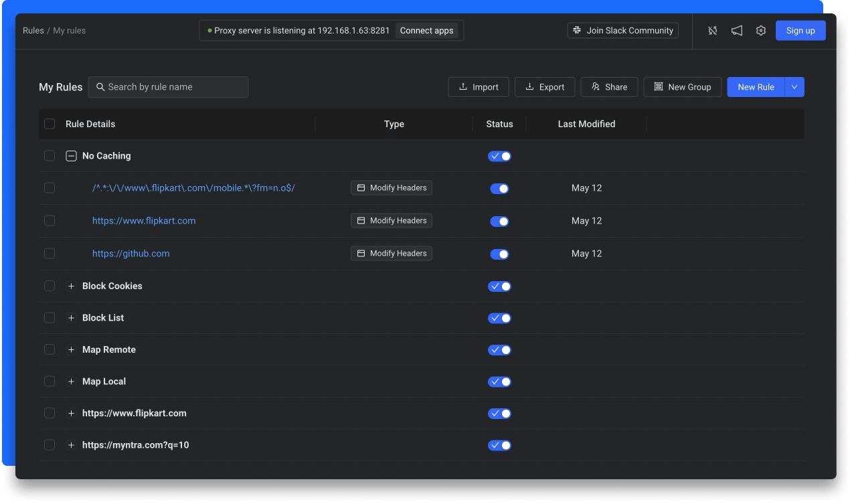
Task: Click the Slack logo icon
Action: tap(577, 30)
